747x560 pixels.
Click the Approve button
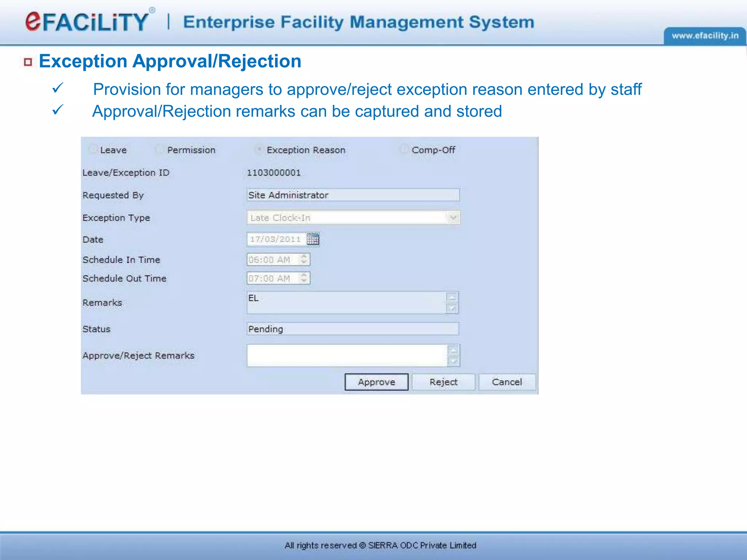coord(376,382)
